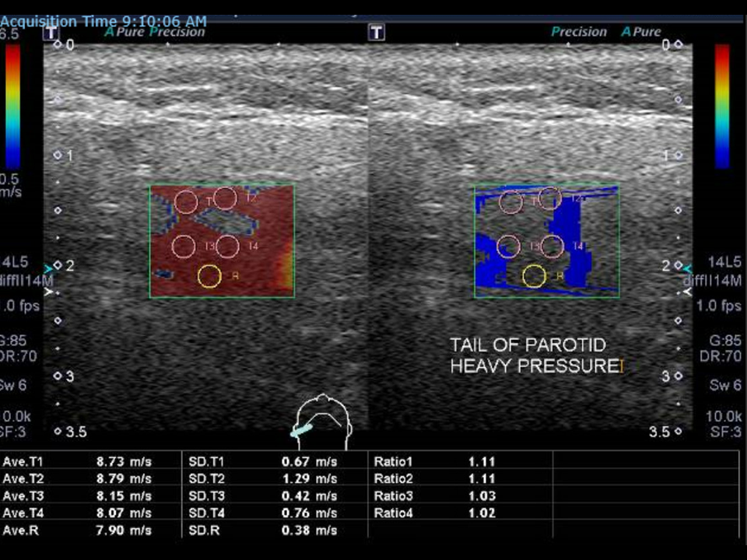Click the TAIL OF PAROTID annotation text
The height and width of the screenshot is (560, 747).
tap(528, 345)
